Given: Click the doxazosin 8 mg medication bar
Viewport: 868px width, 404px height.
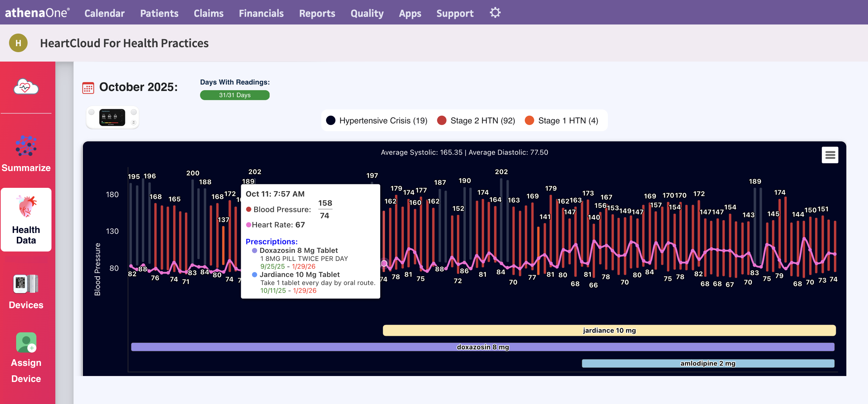Looking at the screenshot, I should 483,347.
